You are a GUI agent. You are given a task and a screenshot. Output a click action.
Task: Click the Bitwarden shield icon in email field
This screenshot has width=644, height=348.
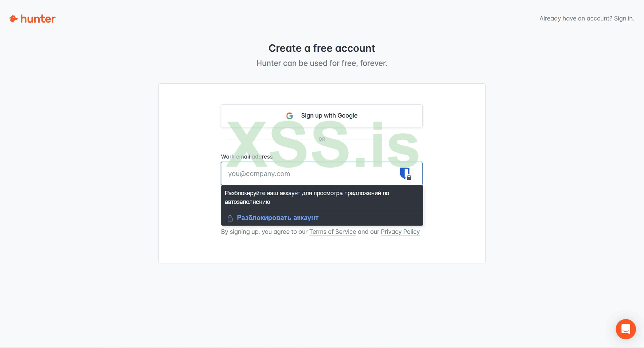click(405, 173)
